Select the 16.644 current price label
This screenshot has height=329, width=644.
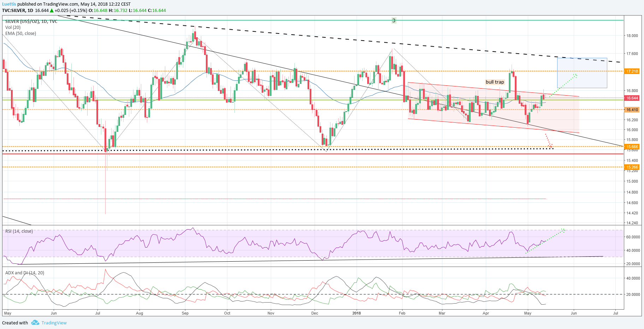click(x=632, y=98)
